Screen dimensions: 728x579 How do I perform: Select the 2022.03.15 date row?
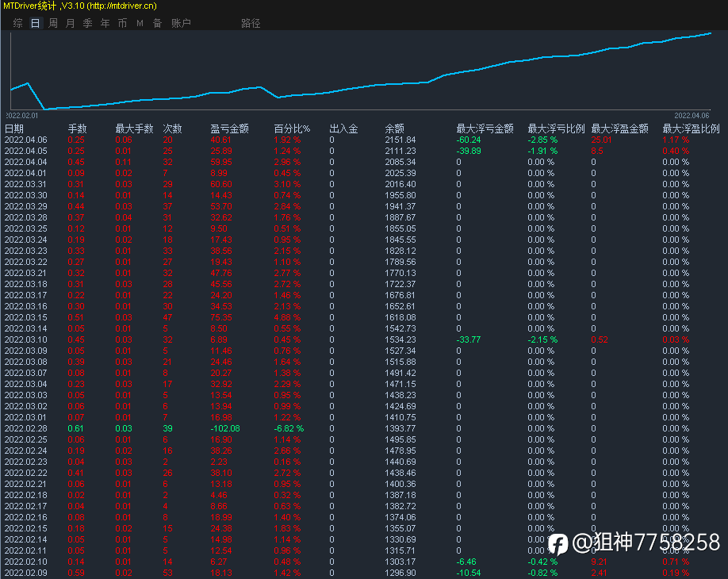click(x=26, y=317)
